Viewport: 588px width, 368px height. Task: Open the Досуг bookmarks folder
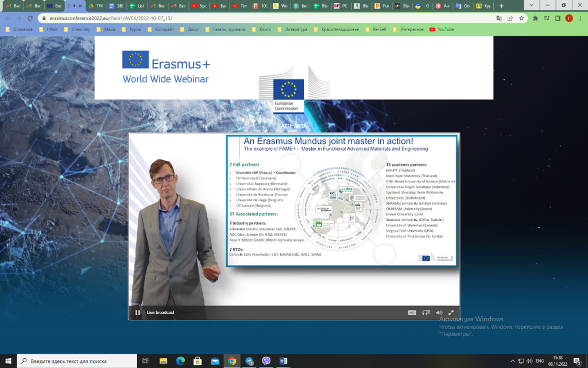pos(189,29)
